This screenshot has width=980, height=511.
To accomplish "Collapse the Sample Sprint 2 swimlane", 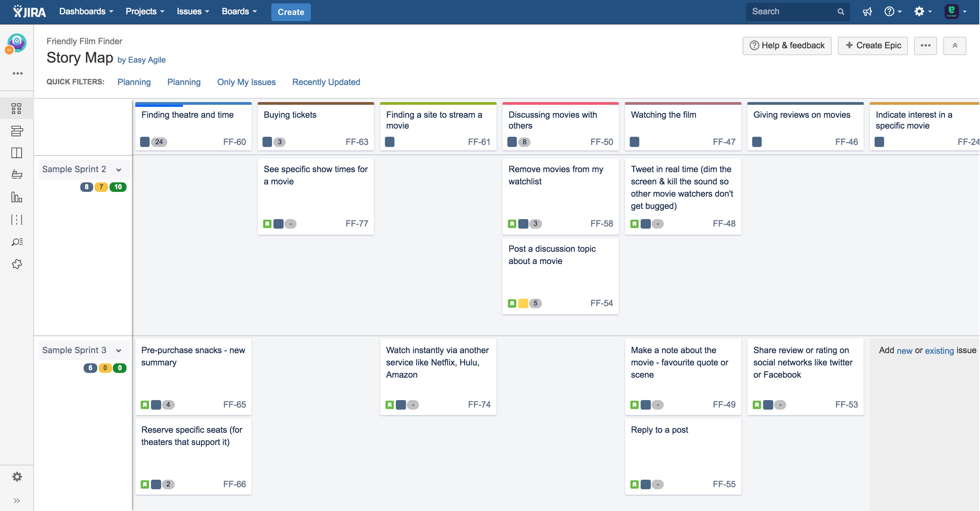I will coord(118,169).
